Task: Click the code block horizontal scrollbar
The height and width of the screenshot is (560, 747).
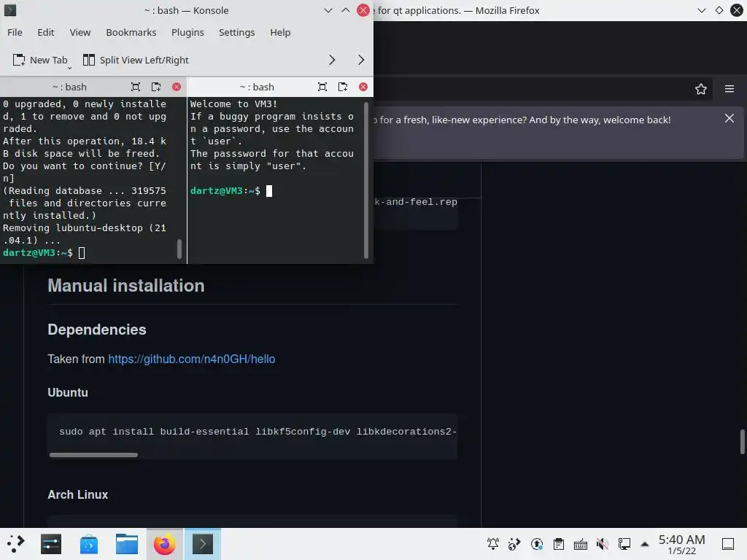Action: pos(94,455)
